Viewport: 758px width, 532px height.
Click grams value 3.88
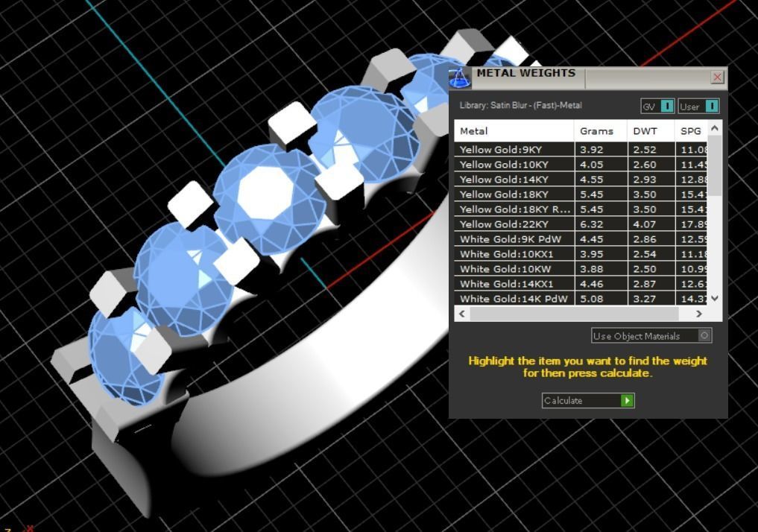tap(592, 270)
